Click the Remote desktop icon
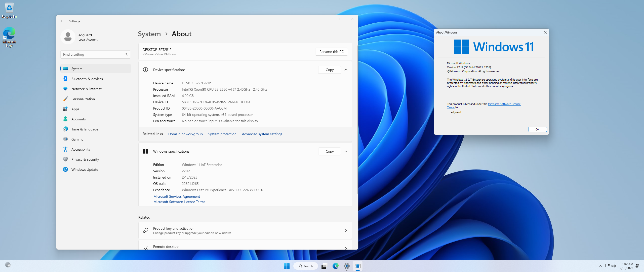Image resolution: width=644 pixels, height=272 pixels. click(145, 248)
